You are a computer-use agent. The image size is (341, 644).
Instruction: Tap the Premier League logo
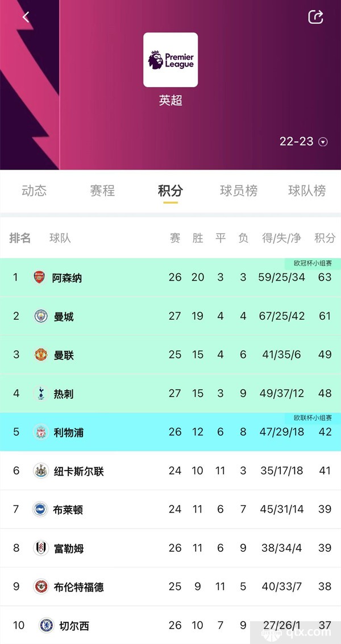[x=170, y=60]
